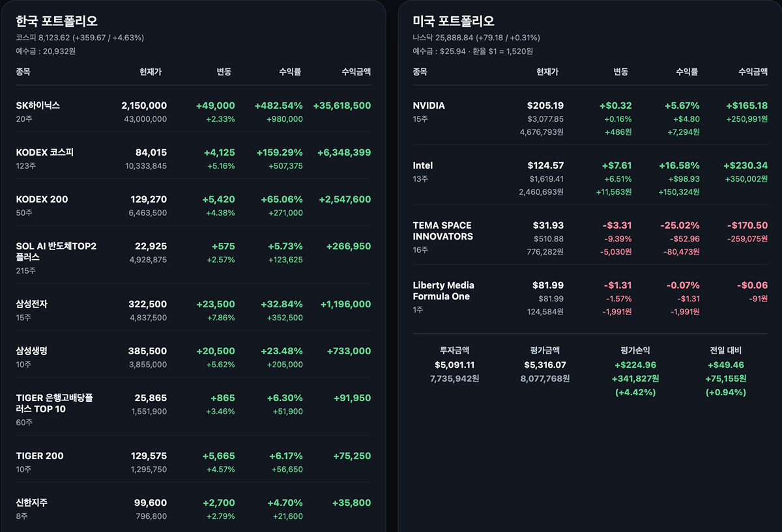
Task: Click the 한국 포트폴리오 title
Action: pos(57,21)
